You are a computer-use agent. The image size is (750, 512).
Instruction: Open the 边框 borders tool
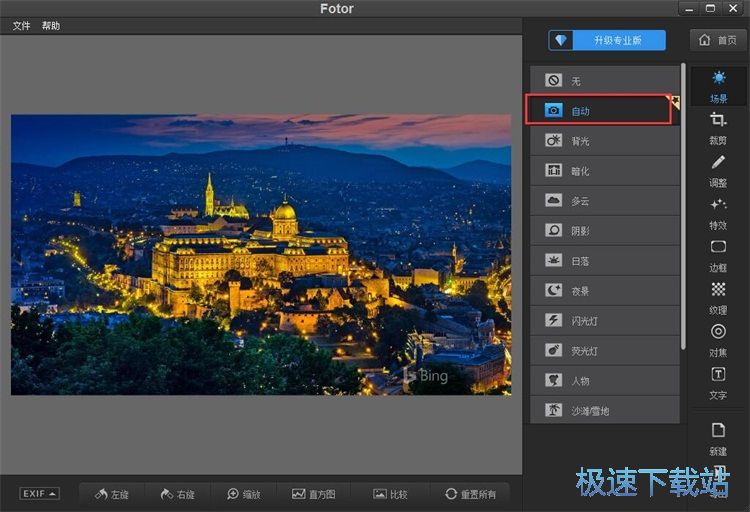718,256
